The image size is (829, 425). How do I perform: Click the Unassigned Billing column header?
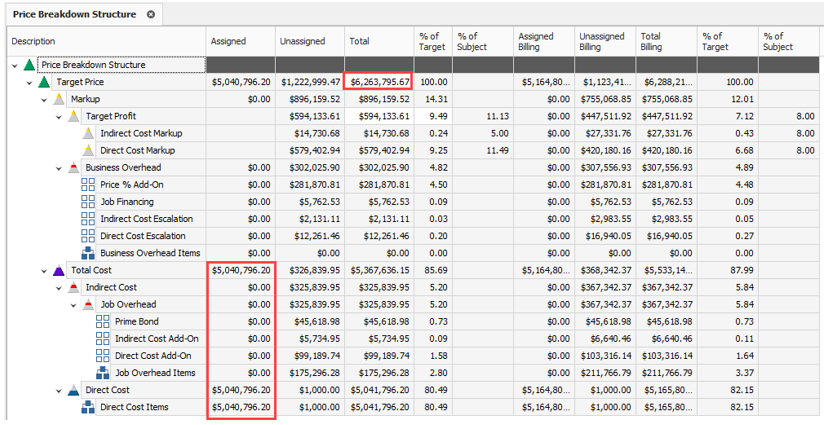(602, 42)
